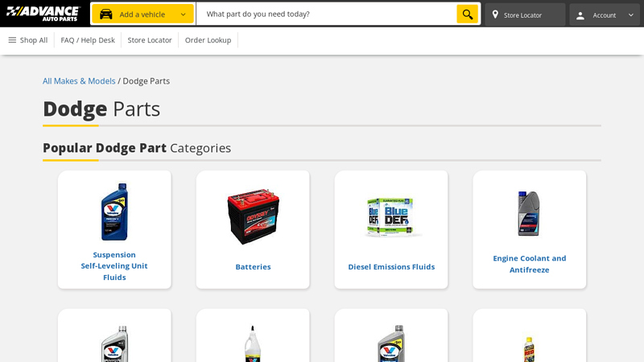
Task: Click the yellow additive bottle image
Action: [x=529, y=349]
